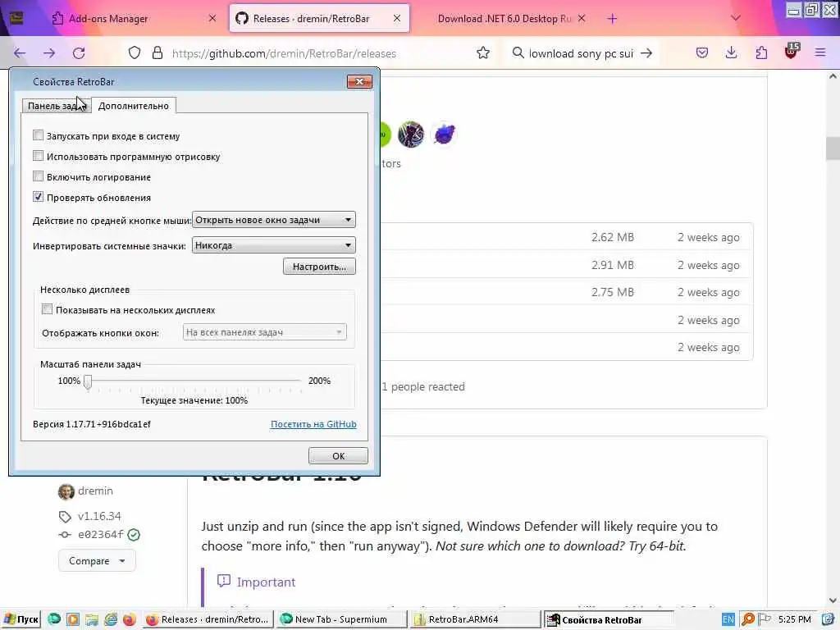This screenshot has height=630, width=840.
Task: Switch to 'New Tab - Supermium' taskbar button
Action: (341, 620)
